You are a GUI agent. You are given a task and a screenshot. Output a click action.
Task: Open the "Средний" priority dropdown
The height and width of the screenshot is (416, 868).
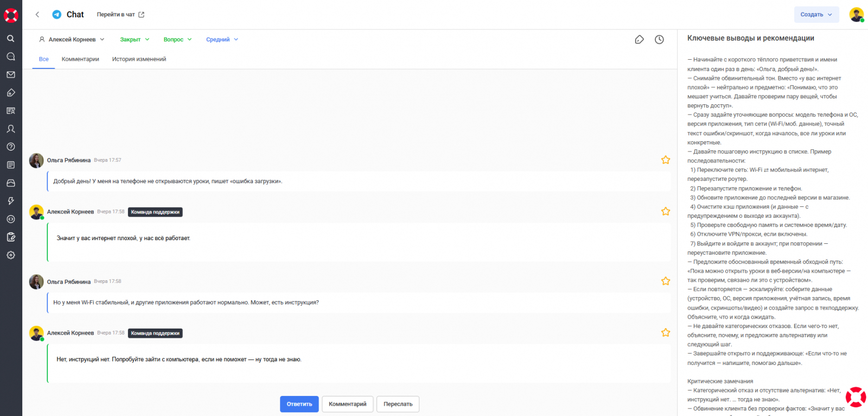222,40
